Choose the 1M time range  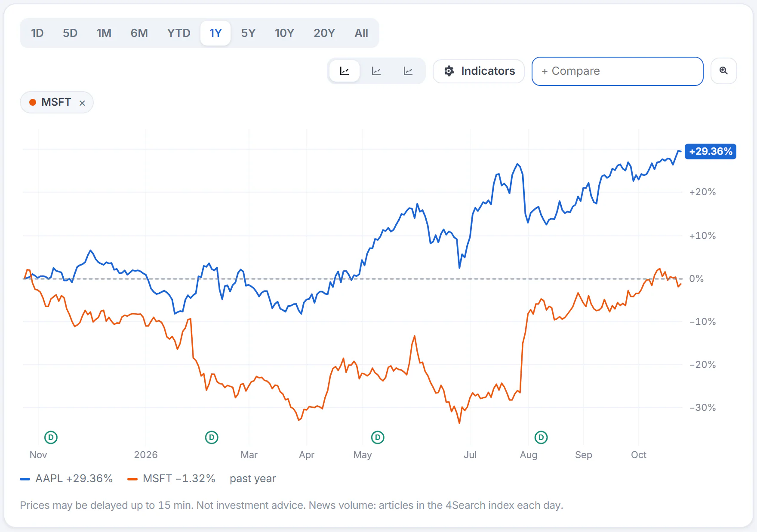(x=104, y=33)
